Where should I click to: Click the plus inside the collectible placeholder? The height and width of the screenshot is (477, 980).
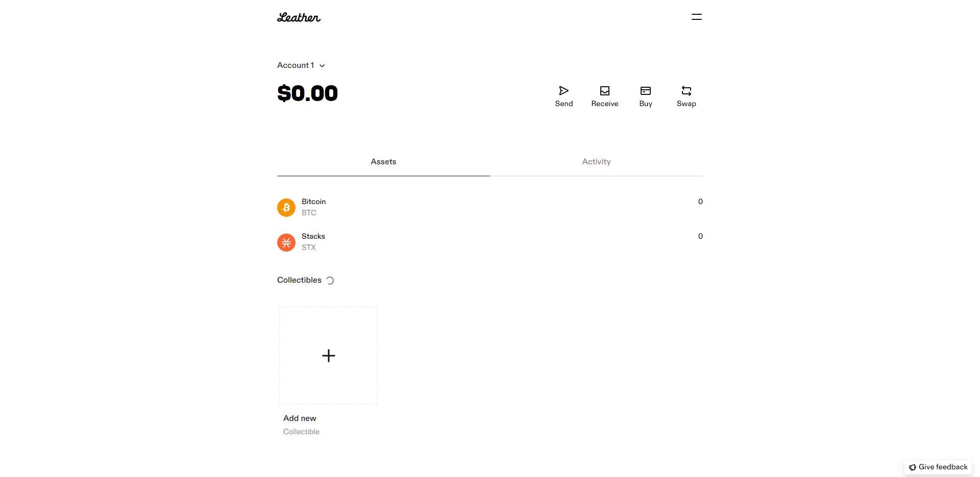(328, 356)
